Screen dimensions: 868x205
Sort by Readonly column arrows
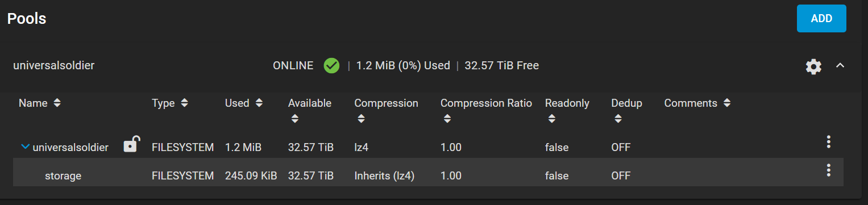click(x=551, y=119)
